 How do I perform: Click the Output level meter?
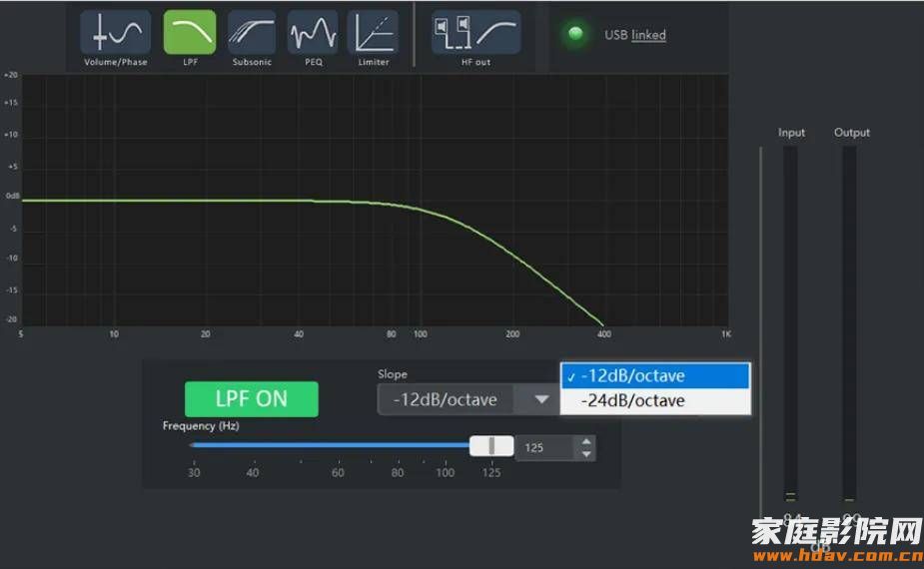click(x=849, y=319)
